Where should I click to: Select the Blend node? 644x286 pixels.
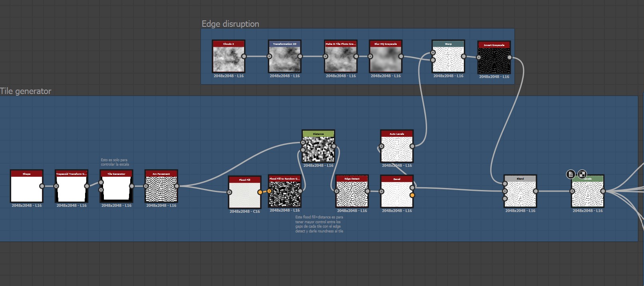tap(520, 191)
